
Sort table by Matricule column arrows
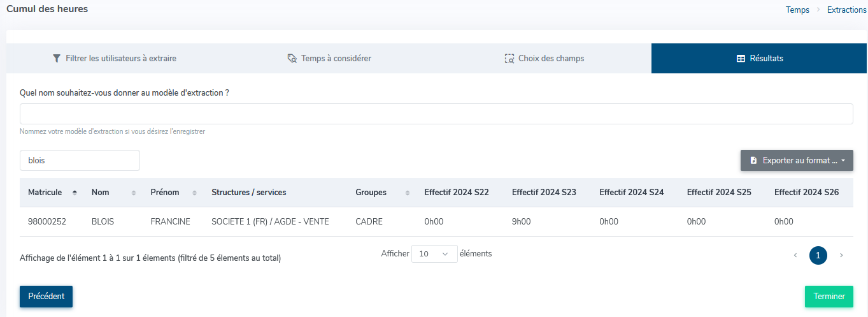coord(75,193)
